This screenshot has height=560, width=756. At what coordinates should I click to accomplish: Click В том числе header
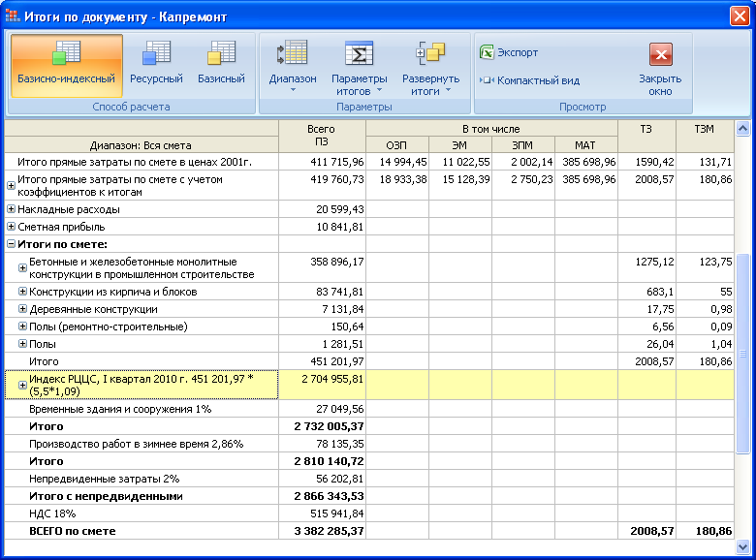(491, 129)
